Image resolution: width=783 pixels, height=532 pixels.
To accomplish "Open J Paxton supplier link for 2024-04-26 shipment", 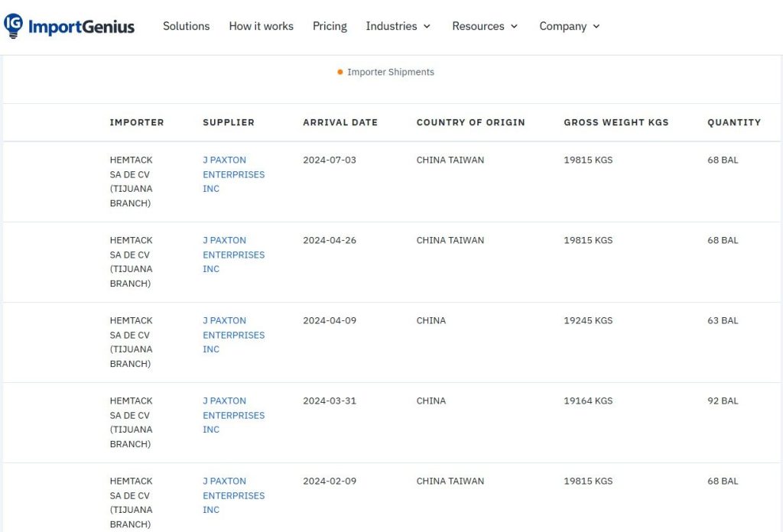I will 233,255.
